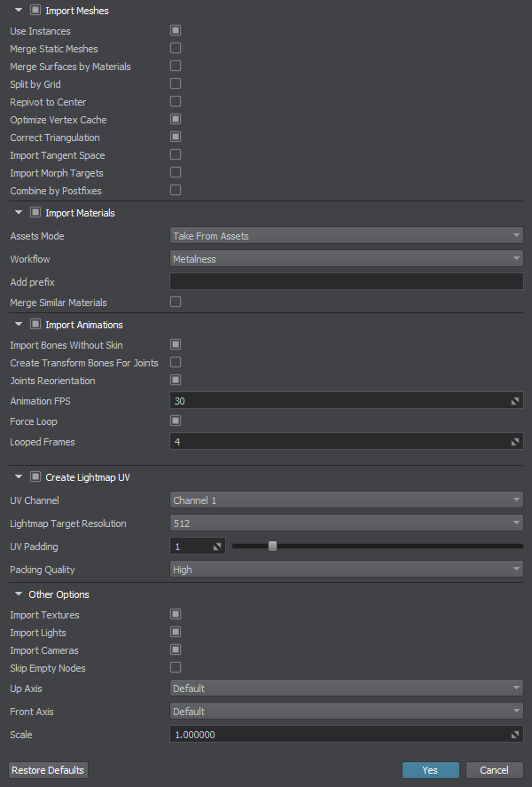532x787 pixels.
Task: Confirm import with the Yes button
Action: (x=430, y=770)
